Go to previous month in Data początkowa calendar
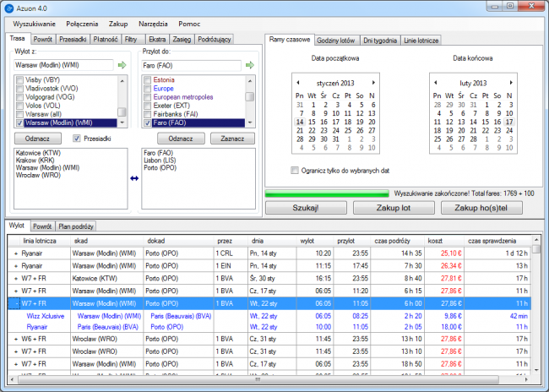 tap(299, 83)
